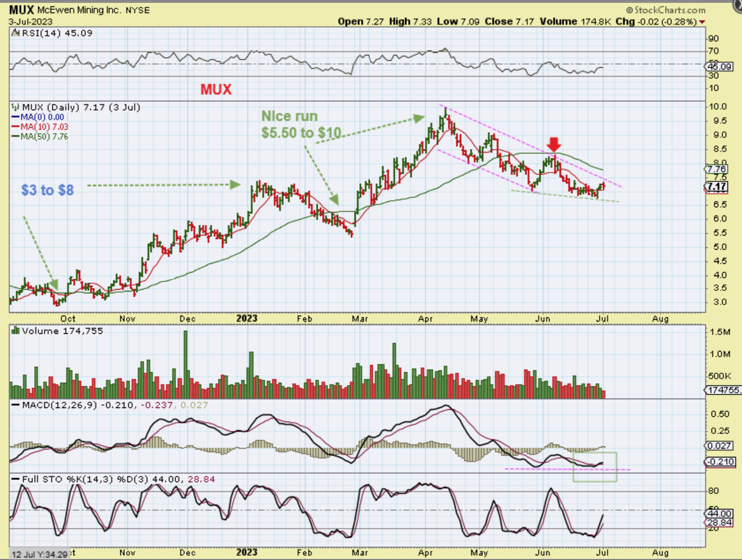Click the MA(0) 0.00 legend text
This screenshot has height=560, width=742.
[x=42, y=117]
